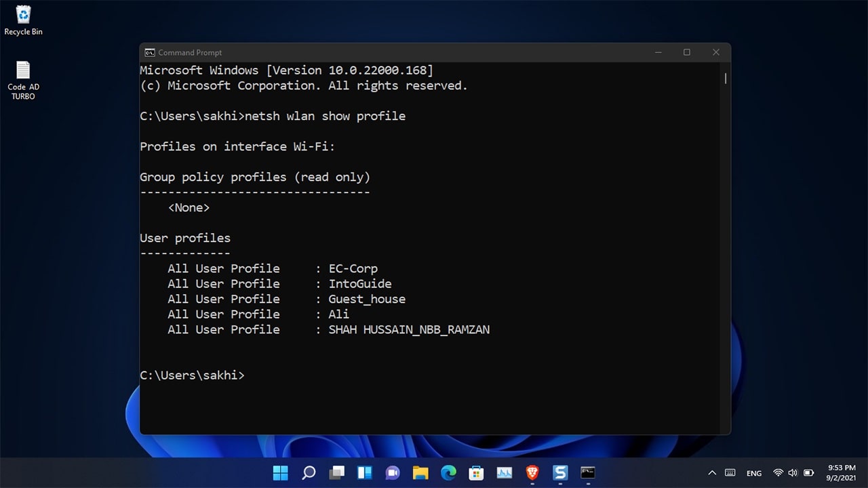Click the Microsoft Windows version line
Screen dimensions: 868x488
tap(286, 70)
